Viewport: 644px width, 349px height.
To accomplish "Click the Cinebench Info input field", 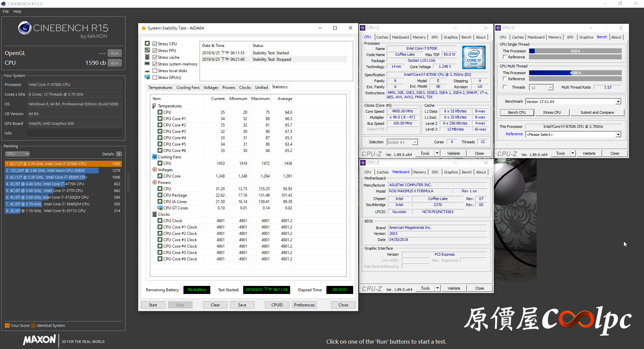I will click(x=74, y=133).
